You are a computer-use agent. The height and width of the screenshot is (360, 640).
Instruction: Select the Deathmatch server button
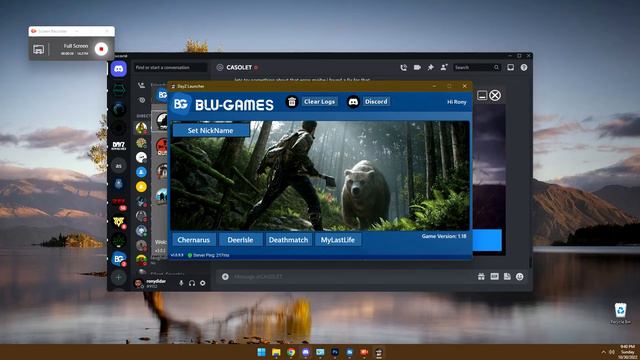[289, 240]
